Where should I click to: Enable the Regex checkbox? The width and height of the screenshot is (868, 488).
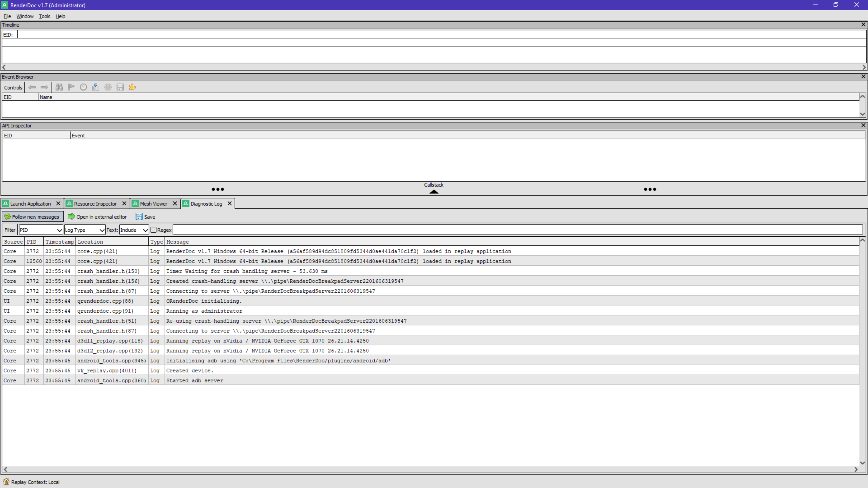154,230
